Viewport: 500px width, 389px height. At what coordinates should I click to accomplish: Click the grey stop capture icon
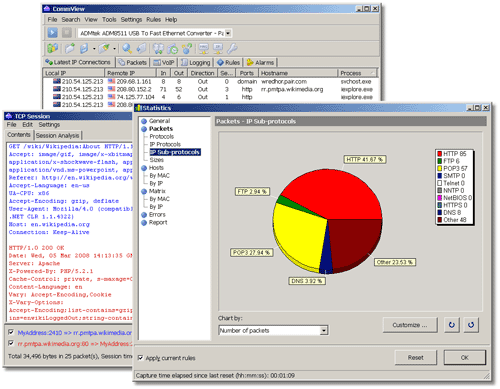[x=67, y=33]
